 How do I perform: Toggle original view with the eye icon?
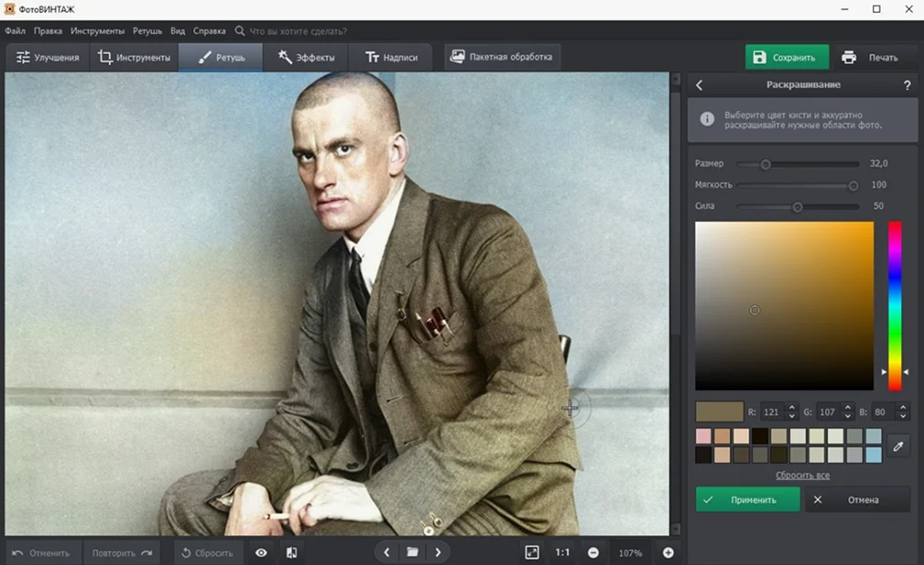click(261, 552)
